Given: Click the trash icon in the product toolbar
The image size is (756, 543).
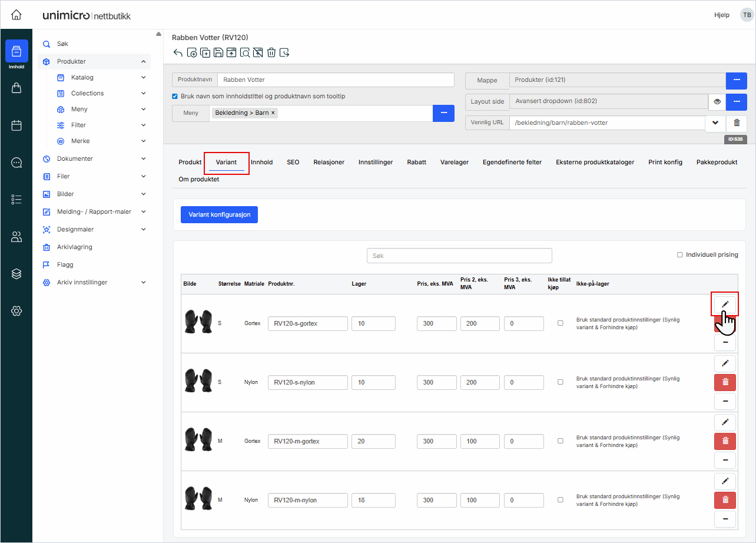Looking at the screenshot, I should point(271,53).
